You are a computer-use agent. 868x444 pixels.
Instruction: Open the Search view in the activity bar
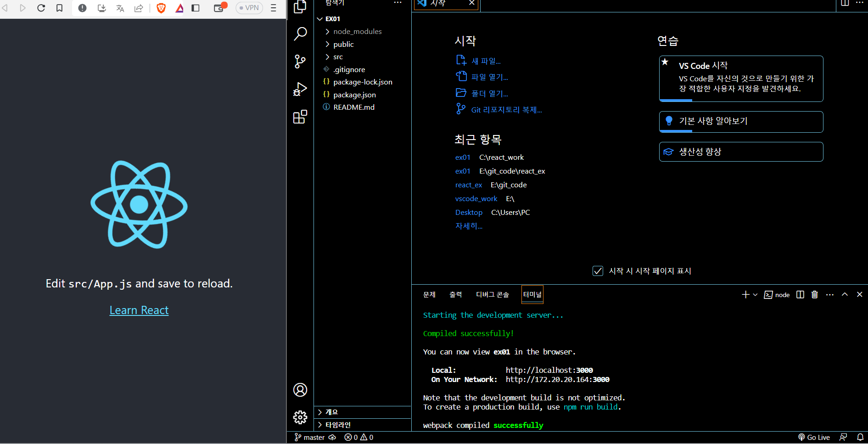[x=300, y=34]
